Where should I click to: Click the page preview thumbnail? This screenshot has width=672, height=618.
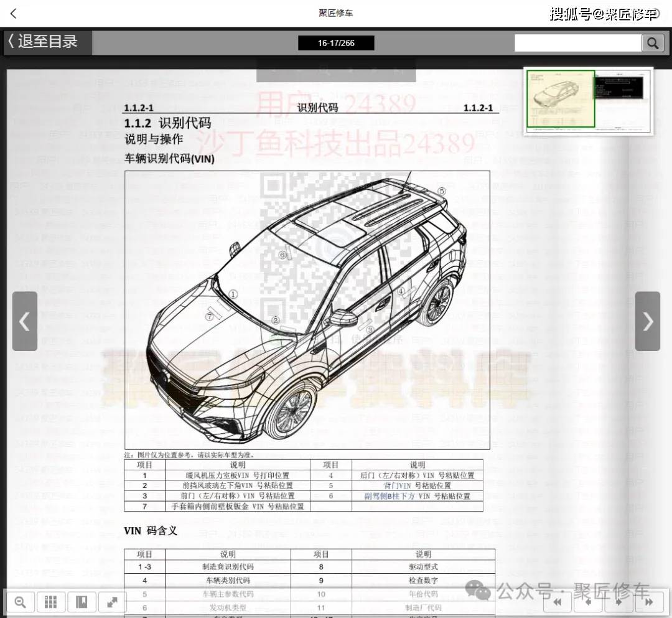pos(588,100)
